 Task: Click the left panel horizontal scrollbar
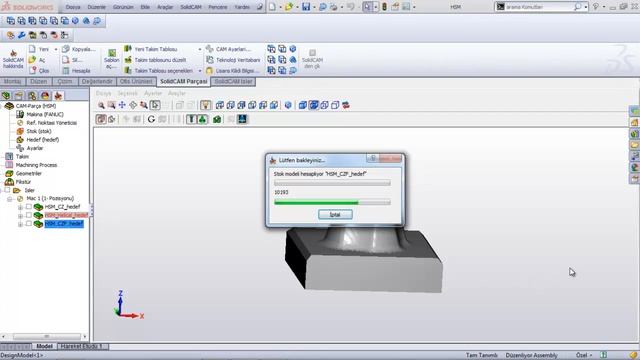(44, 337)
